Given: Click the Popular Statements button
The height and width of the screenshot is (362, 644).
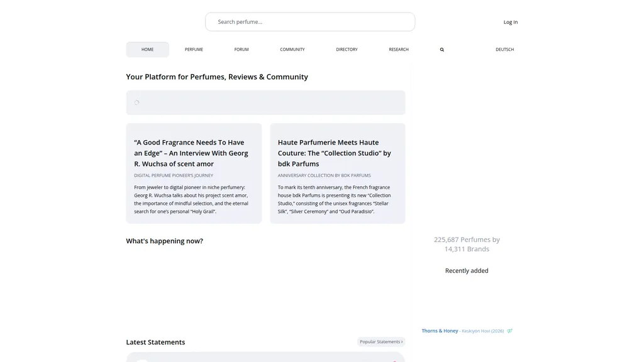Looking at the screenshot, I should (381, 341).
